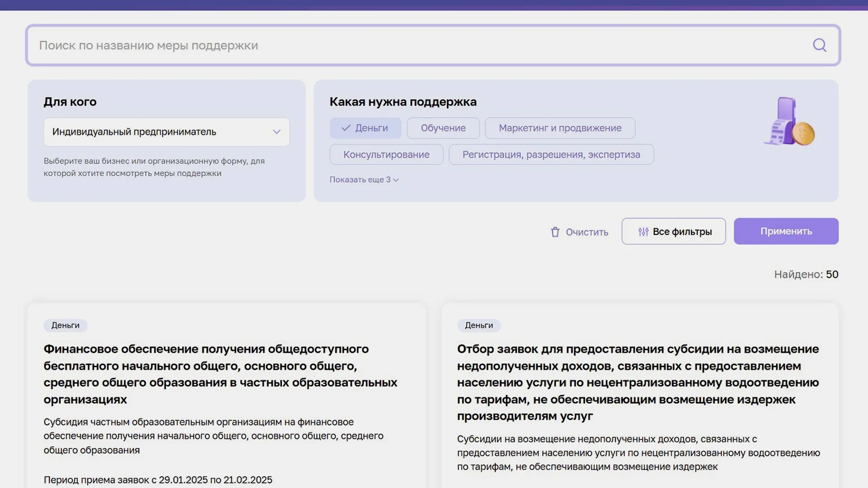The height and width of the screenshot is (488, 868).
Task: Enable the Обучение filter chip
Action: point(442,128)
